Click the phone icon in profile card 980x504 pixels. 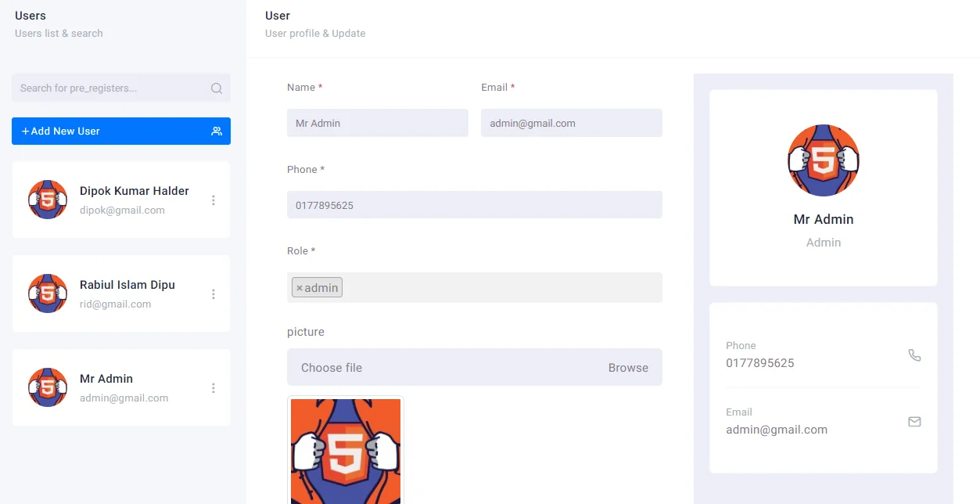(x=914, y=355)
